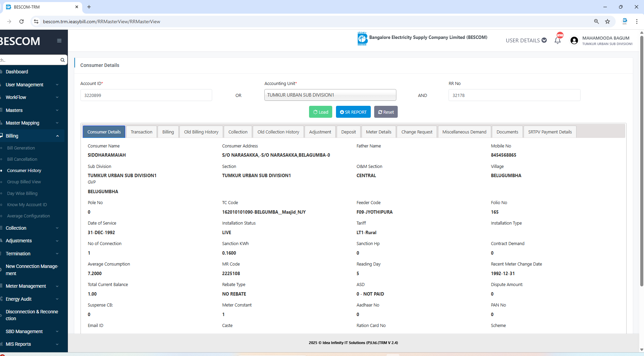644x356 pixels.
Task: Open the notifications bell icon
Action: pyautogui.click(x=557, y=41)
